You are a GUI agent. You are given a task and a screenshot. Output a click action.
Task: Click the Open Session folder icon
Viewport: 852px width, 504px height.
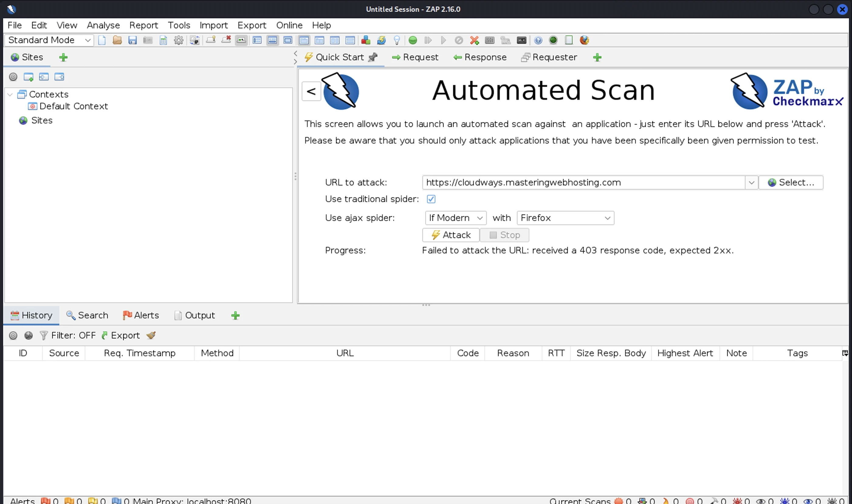[117, 40]
